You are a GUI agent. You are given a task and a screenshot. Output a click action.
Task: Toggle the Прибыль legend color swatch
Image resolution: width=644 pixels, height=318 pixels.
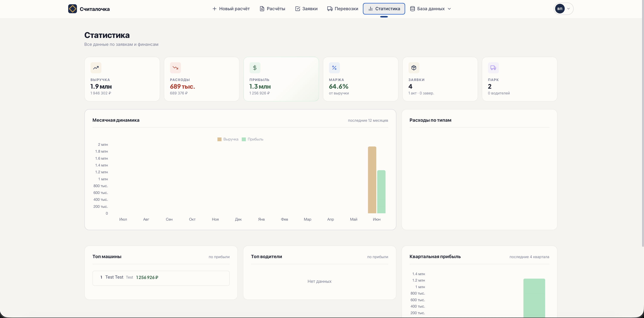[244, 139]
